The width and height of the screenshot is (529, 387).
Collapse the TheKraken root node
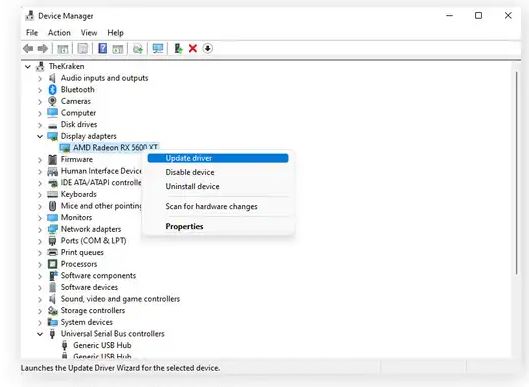click(28, 67)
